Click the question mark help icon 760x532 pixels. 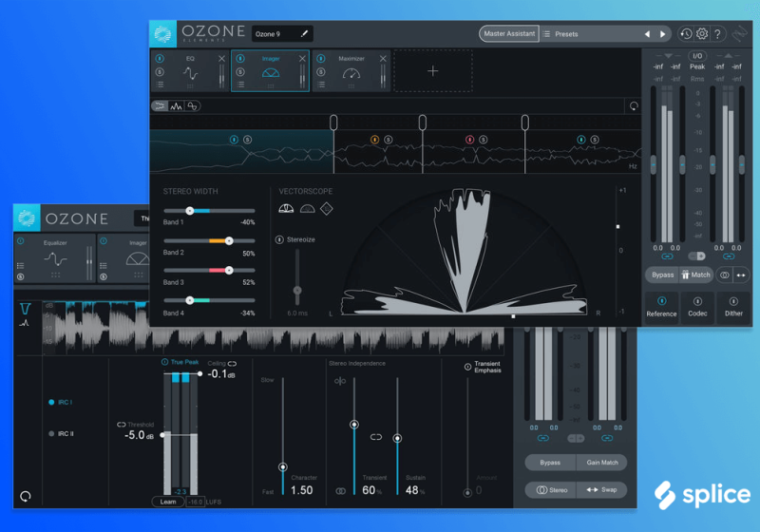click(x=718, y=34)
